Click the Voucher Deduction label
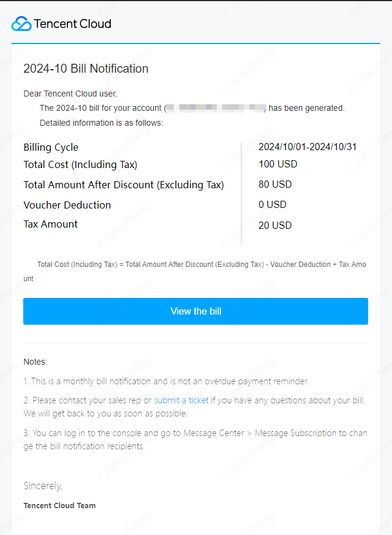392x535 pixels. (x=67, y=205)
